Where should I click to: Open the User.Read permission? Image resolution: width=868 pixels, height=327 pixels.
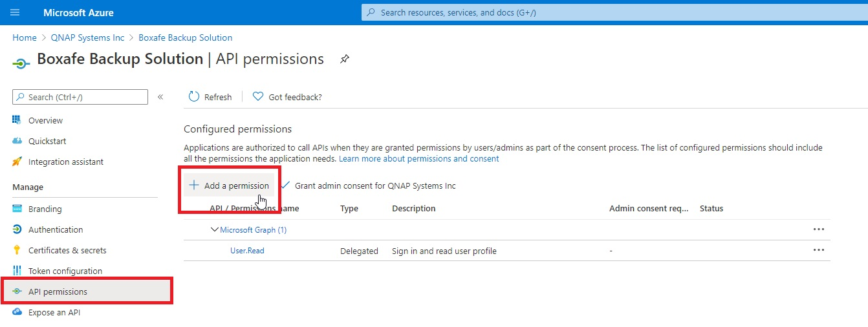coord(247,250)
